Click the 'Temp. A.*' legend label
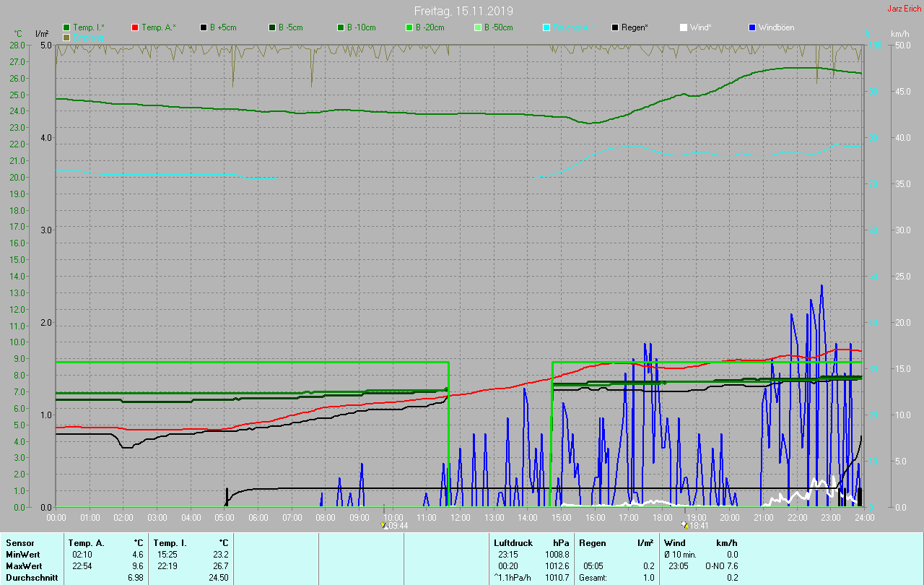Viewport: 924px width, 585px height. pyautogui.click(x=159, y=27)
